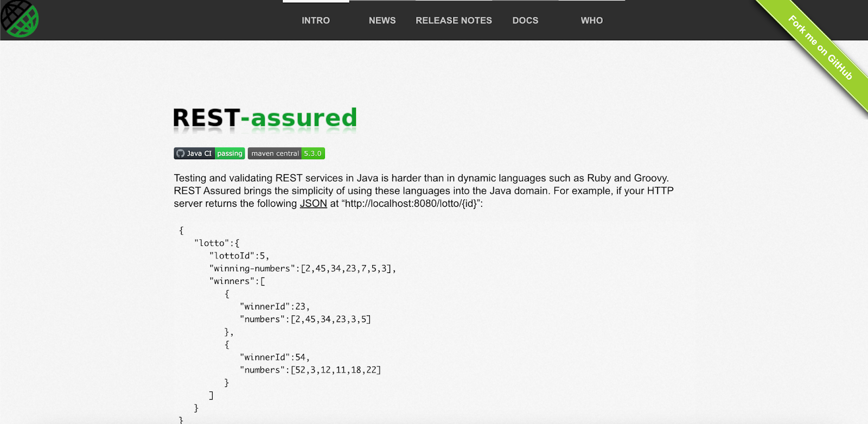Navigate to DOCS menu item
The image size is (868, 424).
(526, 21)
